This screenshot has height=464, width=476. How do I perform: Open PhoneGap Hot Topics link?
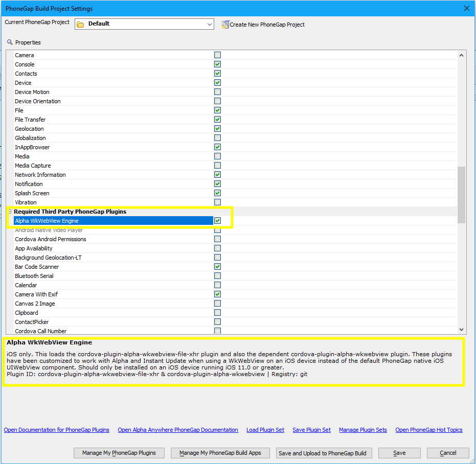(428, 430)
